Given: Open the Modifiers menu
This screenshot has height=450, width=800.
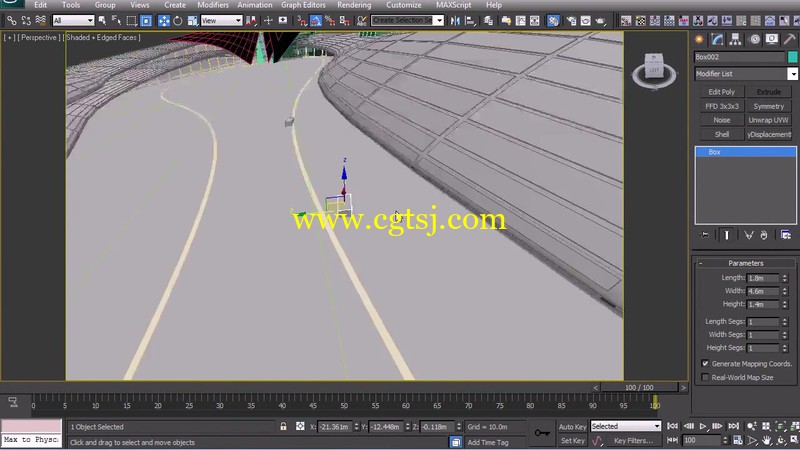Looking at the screenshot, I should (213, 5).
